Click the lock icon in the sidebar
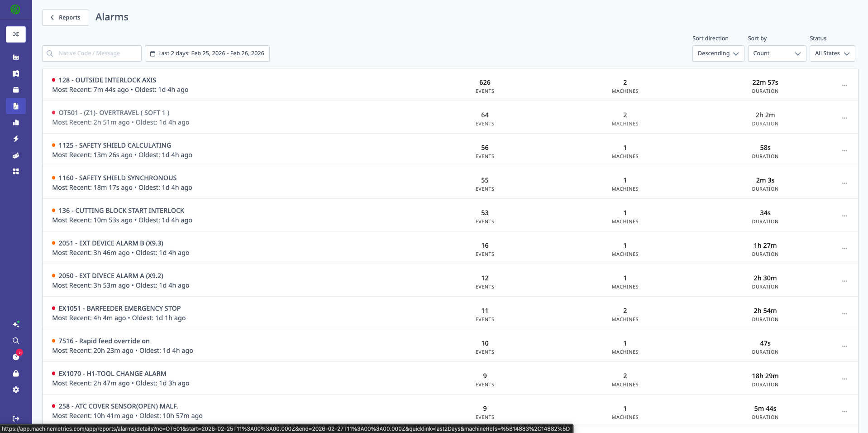 point(16,373)
